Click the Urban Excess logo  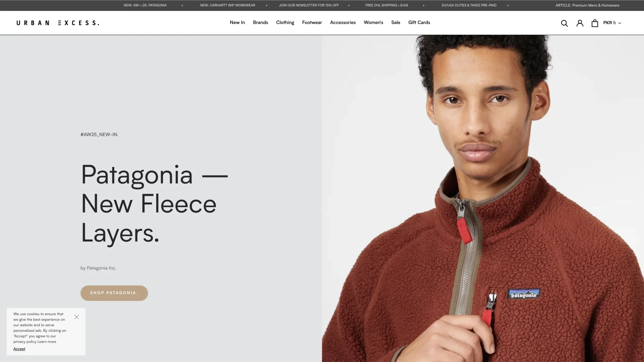58,23
